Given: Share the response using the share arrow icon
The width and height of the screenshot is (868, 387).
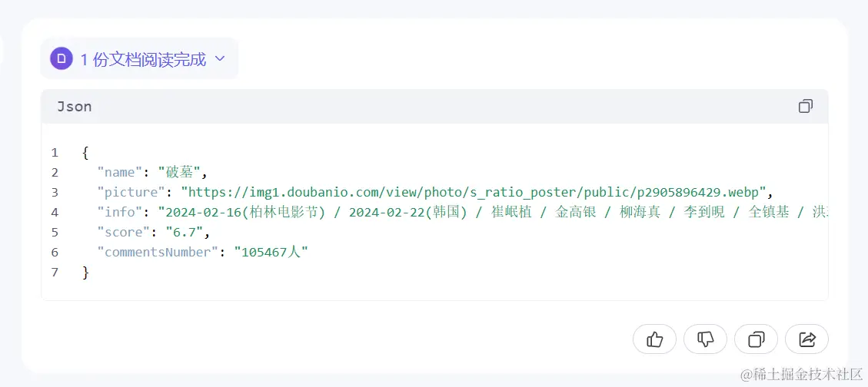Looking at the screenshot, I should pos(807,339).
